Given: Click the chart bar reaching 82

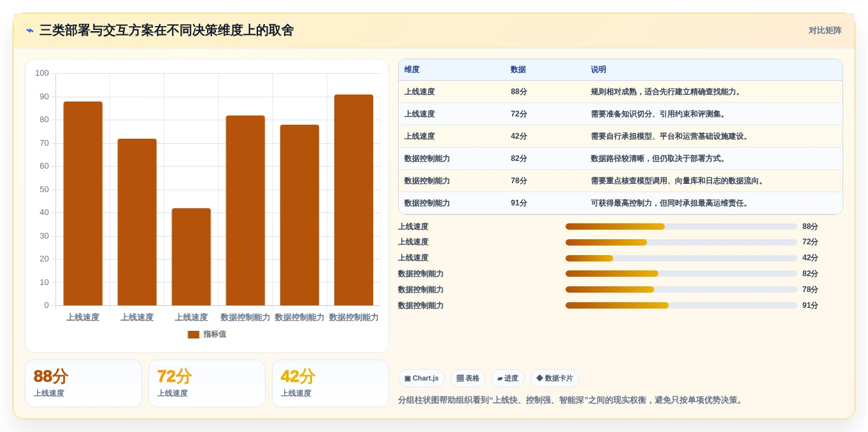Looking at the screenshot, I should (245, 211).
